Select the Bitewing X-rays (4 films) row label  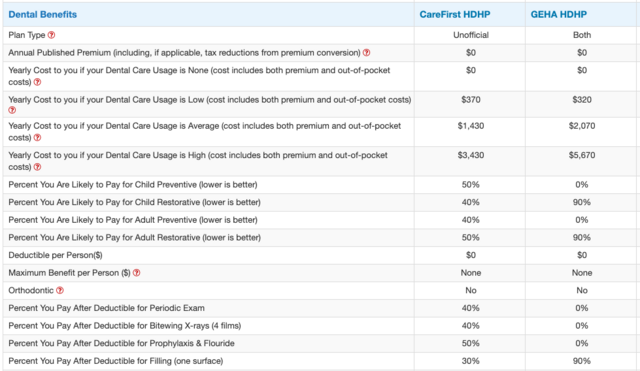124,326
